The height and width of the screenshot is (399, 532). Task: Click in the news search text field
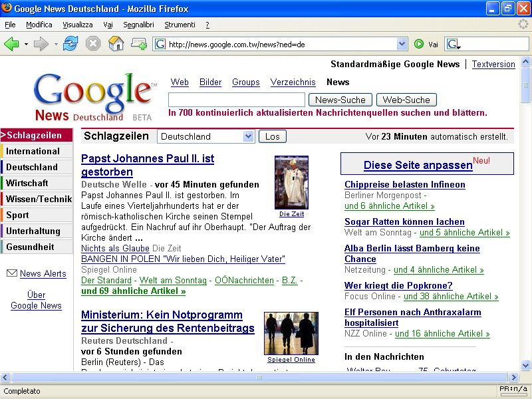237,100
